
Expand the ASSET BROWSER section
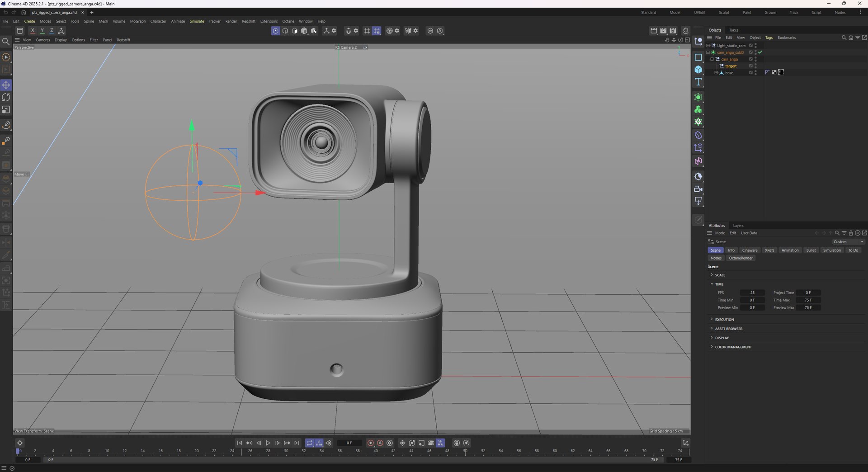(x=712, y=328)
